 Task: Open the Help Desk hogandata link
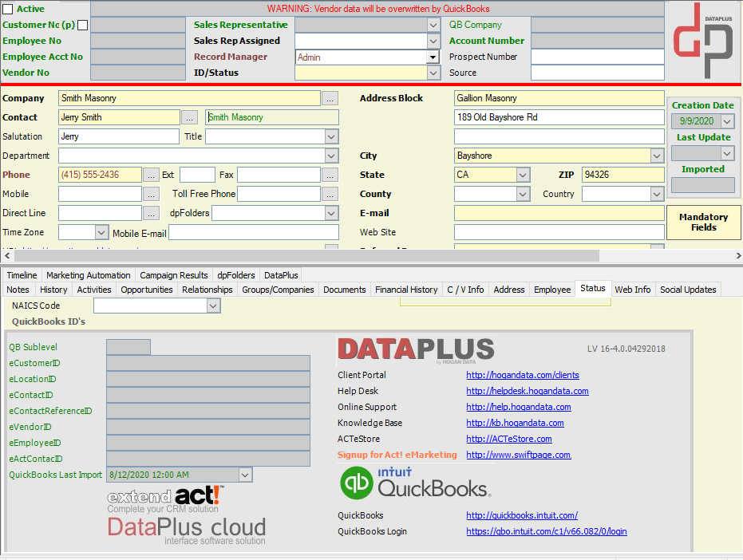pos(528,392)
